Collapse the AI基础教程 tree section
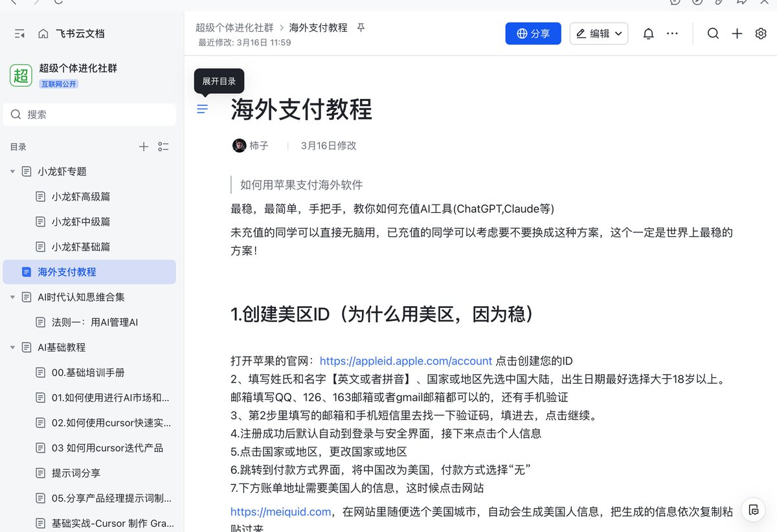The height and width of the screenshot is (532, 777). pyautogui.click(x=12, y=348)
